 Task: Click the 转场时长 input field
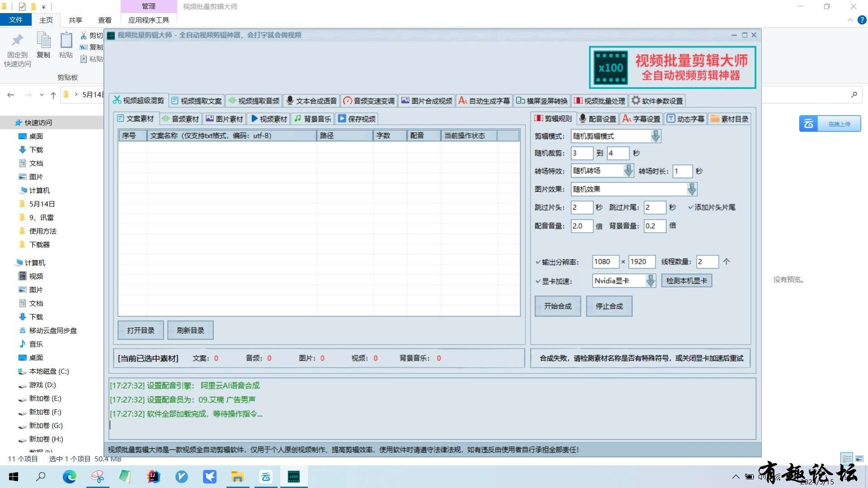tap(683, 171)
